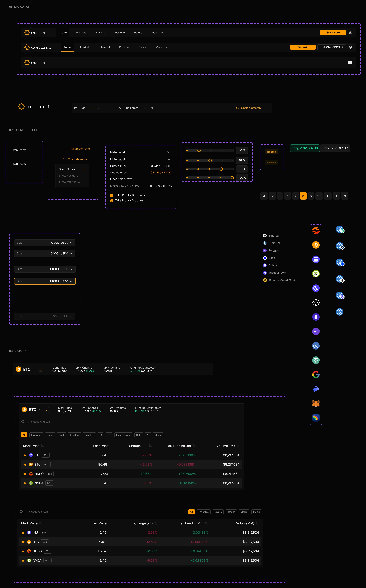The image size is (366, 588).
Task: Choose Injective EVM from the network list
Action: (x=275, y=273)
